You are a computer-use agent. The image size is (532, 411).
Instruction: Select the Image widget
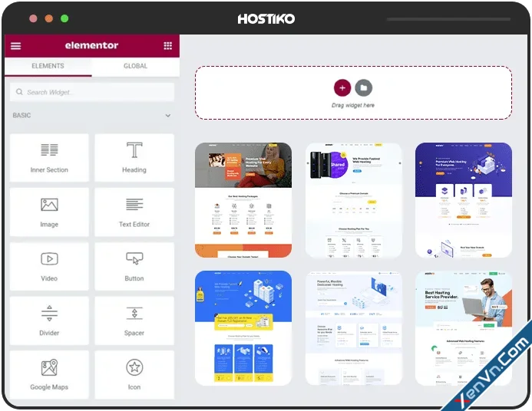tap(49, 212)
